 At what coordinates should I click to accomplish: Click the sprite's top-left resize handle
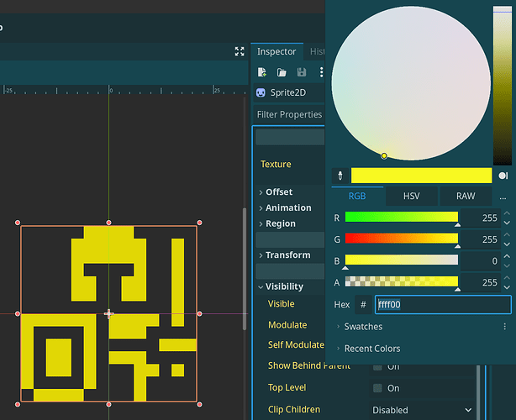(18, 223)
